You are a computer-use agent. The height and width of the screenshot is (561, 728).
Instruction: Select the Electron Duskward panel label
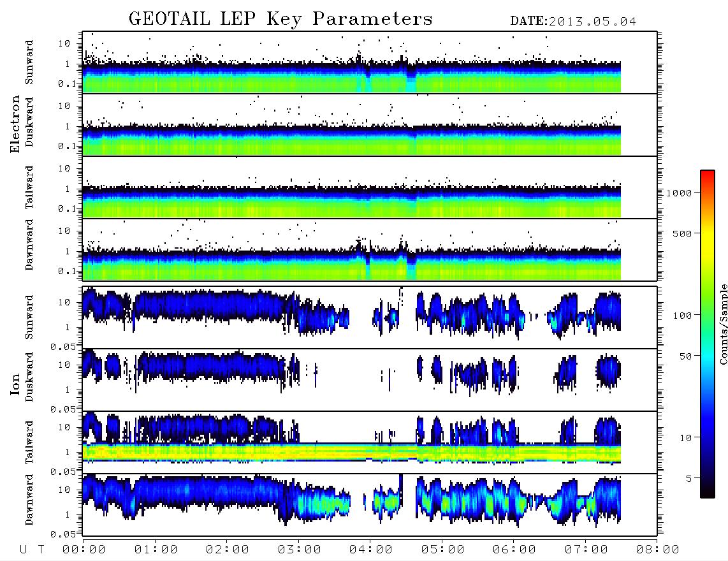29,122
